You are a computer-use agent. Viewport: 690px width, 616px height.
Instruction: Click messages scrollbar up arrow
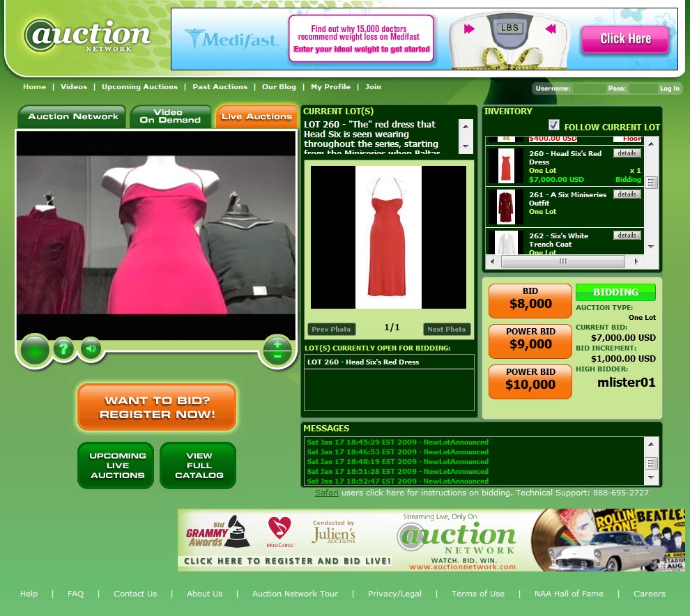[x=651, y=444]
